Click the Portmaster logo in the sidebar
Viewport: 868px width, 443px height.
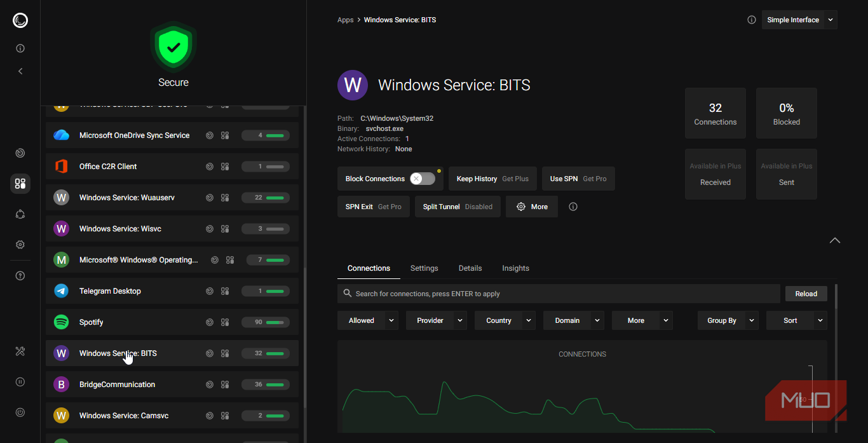(20, 20)
